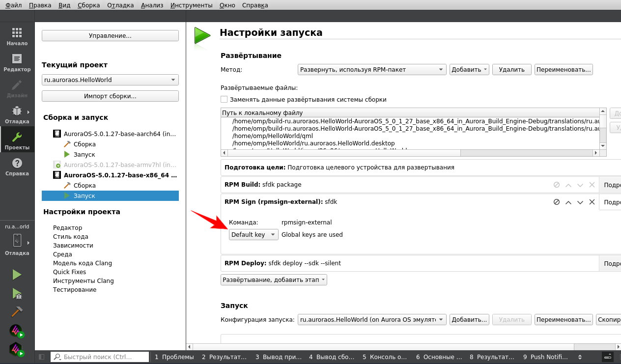This screenshot has width=621, height=364.
Task: Click the Управление... button
Action: tap(110, 36)
